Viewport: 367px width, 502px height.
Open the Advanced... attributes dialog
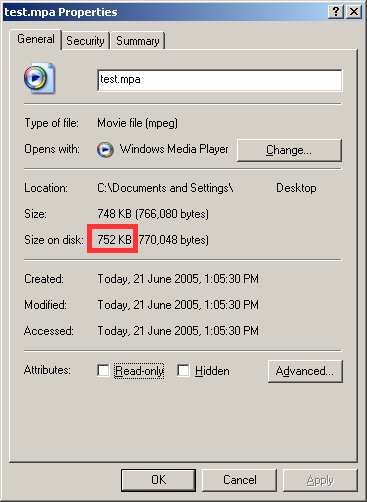point(305,371)
